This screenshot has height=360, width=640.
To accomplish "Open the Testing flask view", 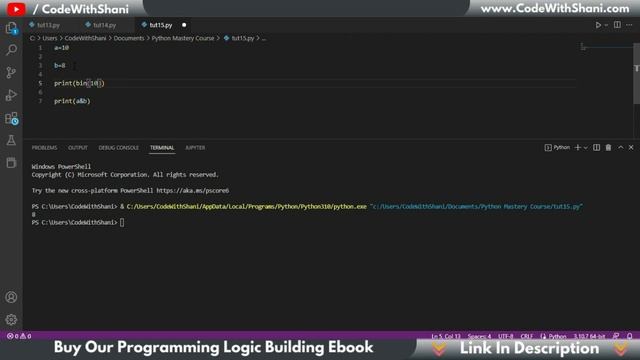I will 11,140.
